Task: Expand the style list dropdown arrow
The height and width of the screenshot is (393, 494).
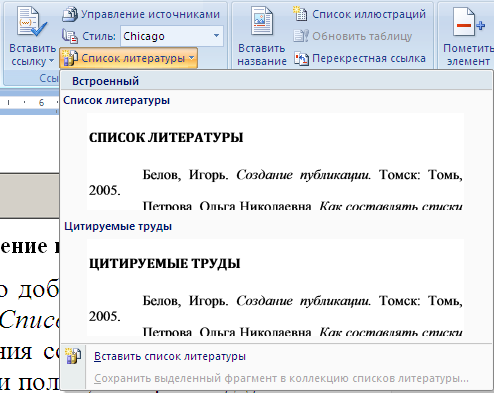Action: tap(216, 36)
